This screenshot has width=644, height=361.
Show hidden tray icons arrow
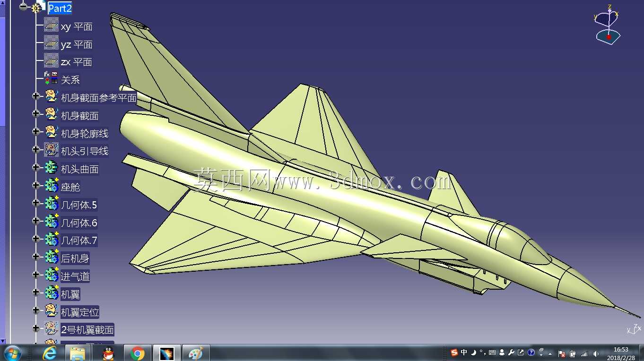click(550, 353)
